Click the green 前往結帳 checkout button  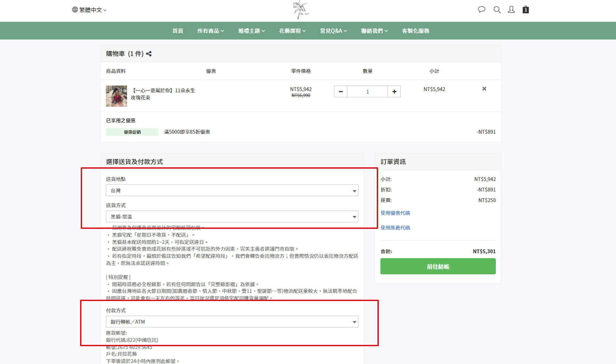438,266
